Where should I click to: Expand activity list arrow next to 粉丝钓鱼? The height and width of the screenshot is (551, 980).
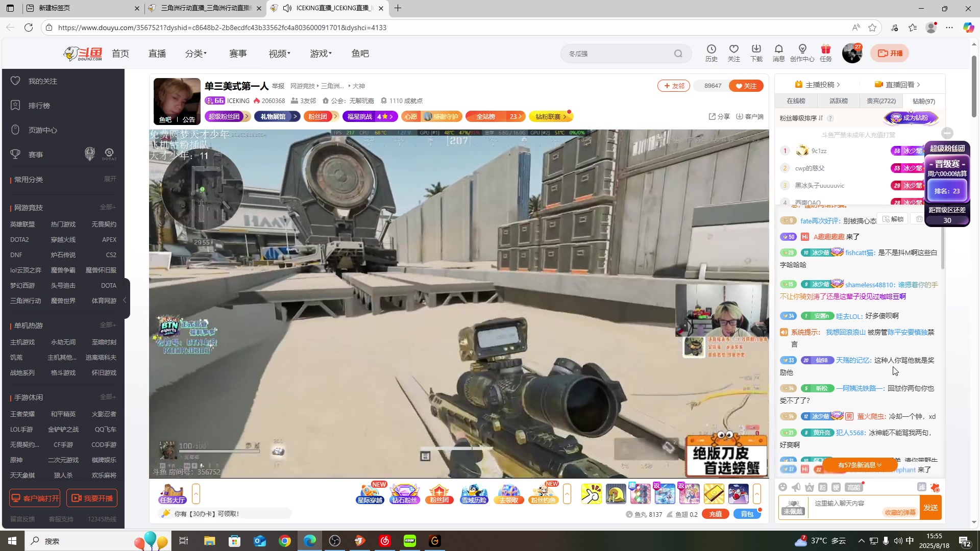(567, 494)
